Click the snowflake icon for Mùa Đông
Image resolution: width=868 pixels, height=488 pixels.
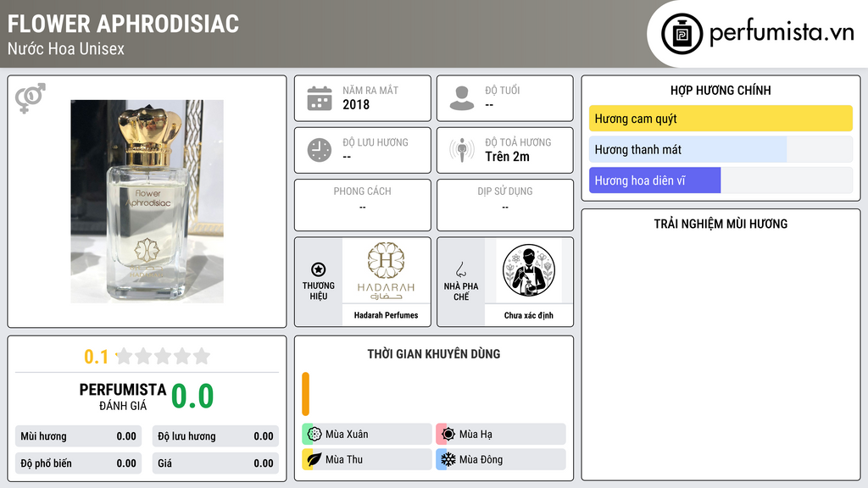(448, 459)
